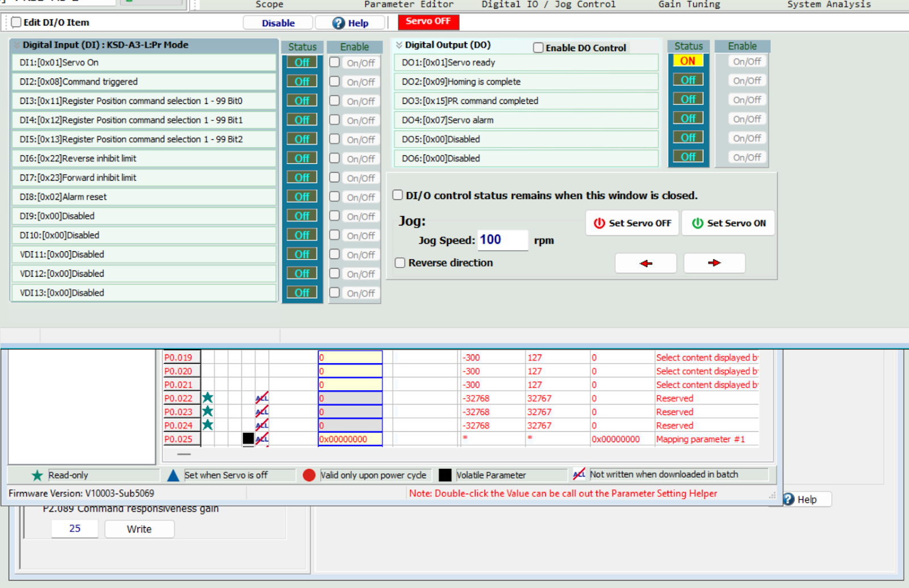909x588 pixels.
Task: Click the crossed ALL icon in P0.023 row
Action: click(x=262, y=411)
